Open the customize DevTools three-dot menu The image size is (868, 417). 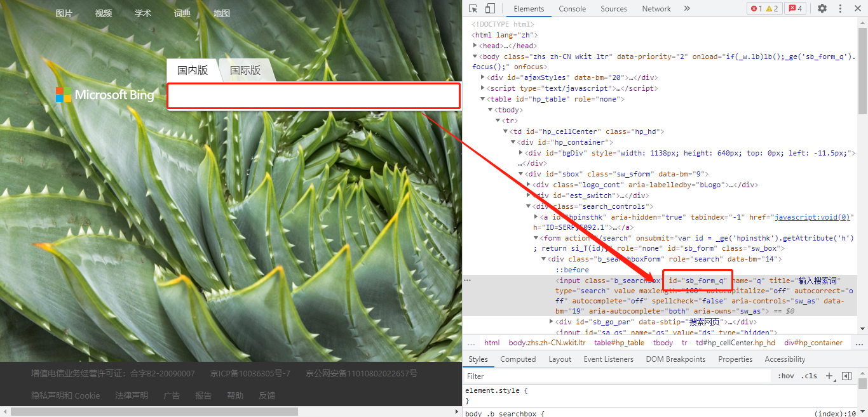click(840, 8)
